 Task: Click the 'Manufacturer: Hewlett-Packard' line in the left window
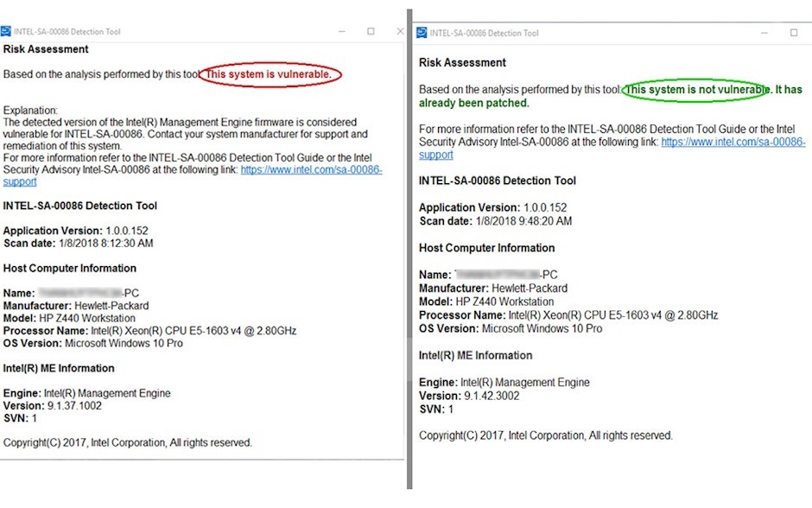pyautogui.click(x=76, y=306)
